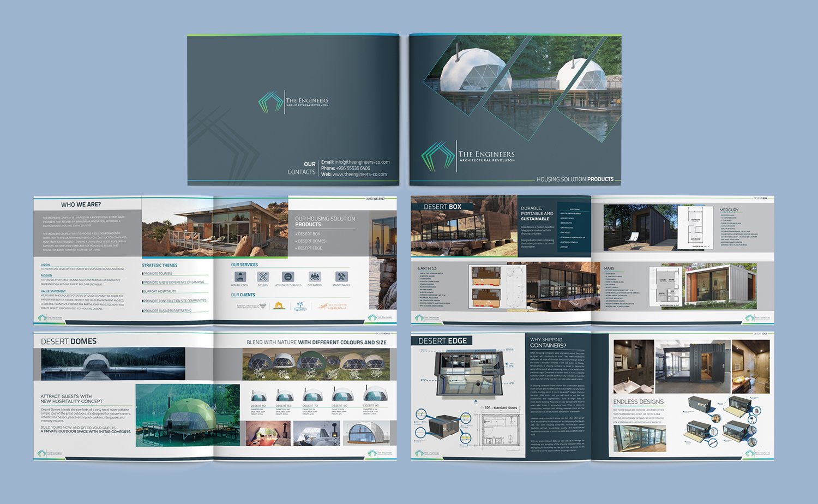Select the 'WHY SHIPPING CONTAINERS?' heading

point(548,343)
